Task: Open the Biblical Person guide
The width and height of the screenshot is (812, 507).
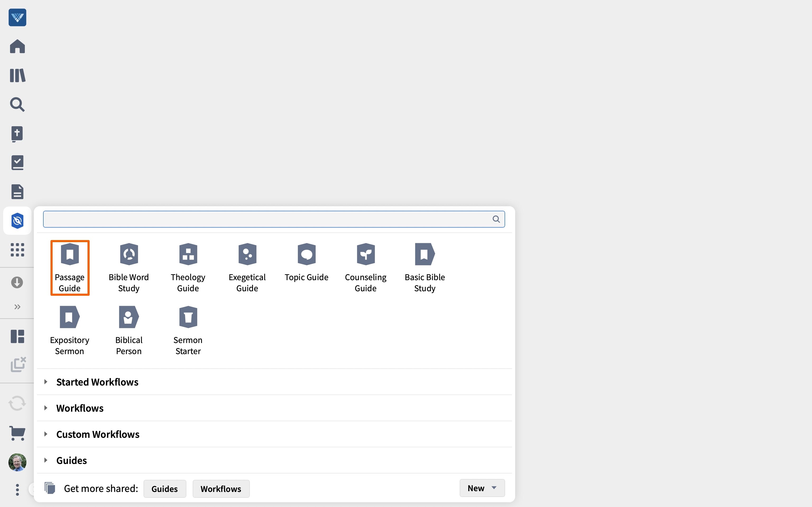Action: click(x=129, y=330)
